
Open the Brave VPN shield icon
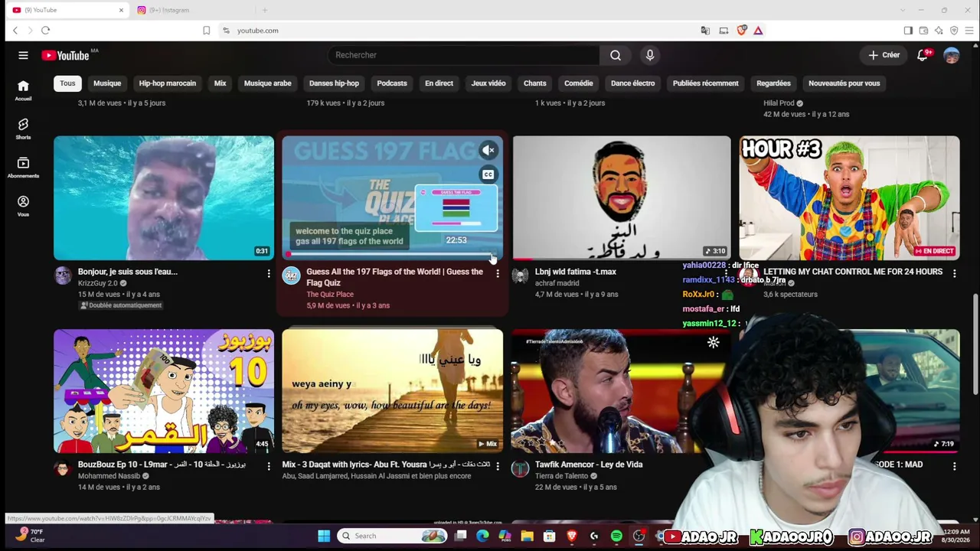[954, 31]
